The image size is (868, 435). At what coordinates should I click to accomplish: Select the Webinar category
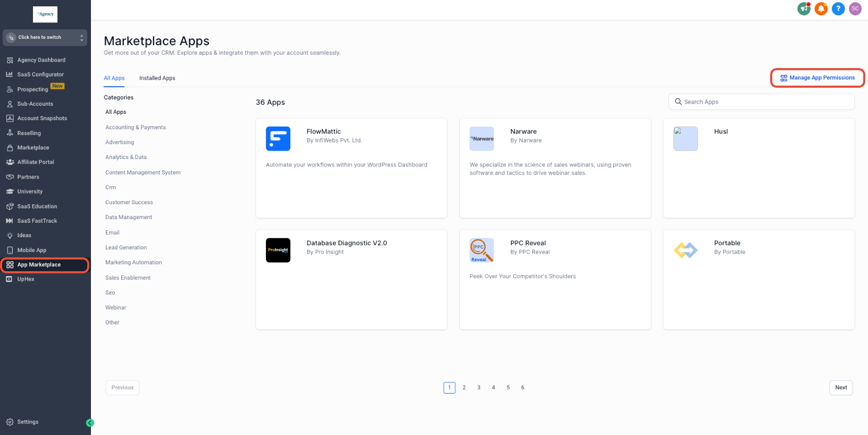click(116, 308)
